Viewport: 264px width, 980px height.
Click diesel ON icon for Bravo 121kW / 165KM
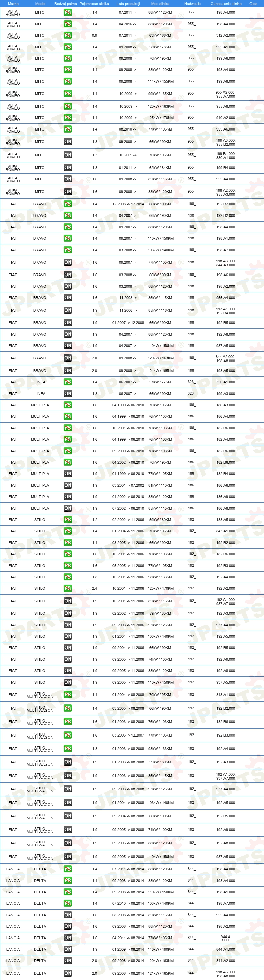(x=68, y=371)
